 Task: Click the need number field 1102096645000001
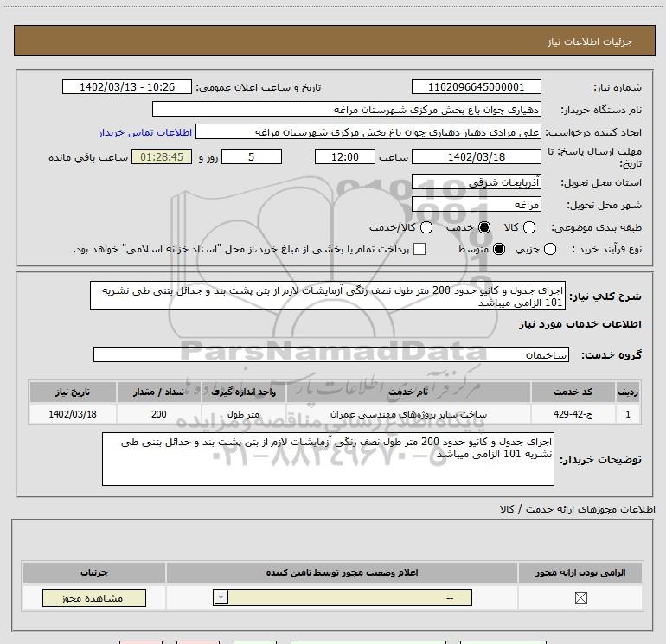476,86
